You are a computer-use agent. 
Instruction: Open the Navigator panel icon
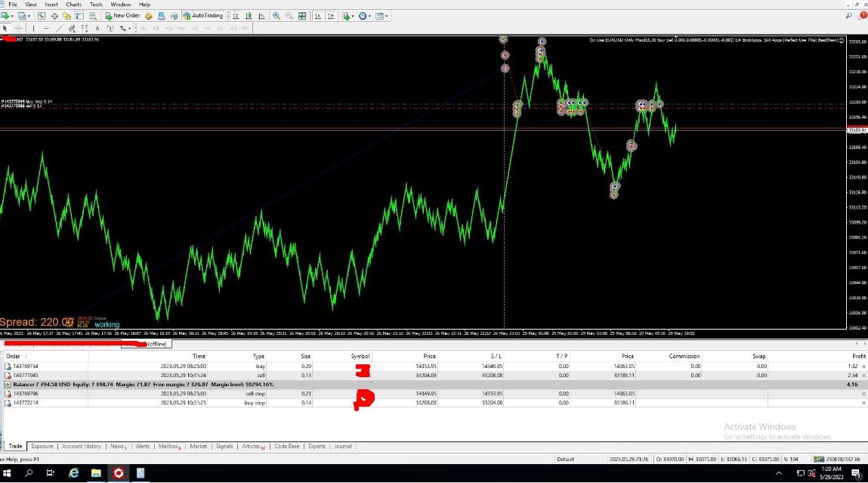pyautogui.click(x=67, y=16)
